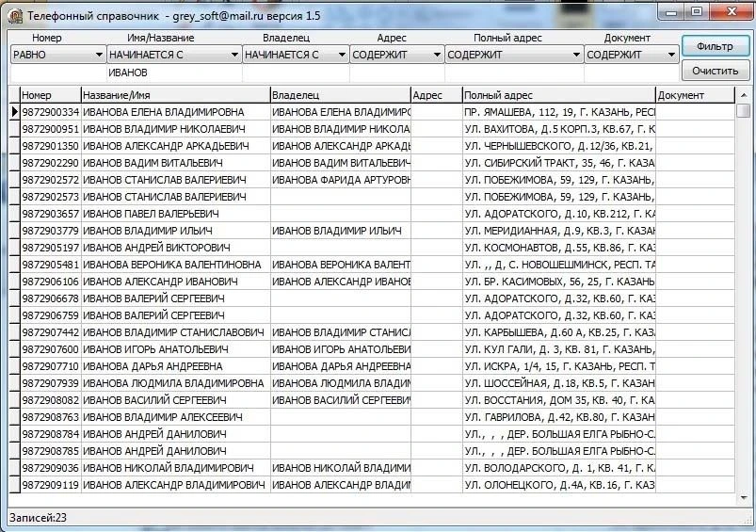Select number 9872908785 cell

pyautogui.click(x=51, y=451)
